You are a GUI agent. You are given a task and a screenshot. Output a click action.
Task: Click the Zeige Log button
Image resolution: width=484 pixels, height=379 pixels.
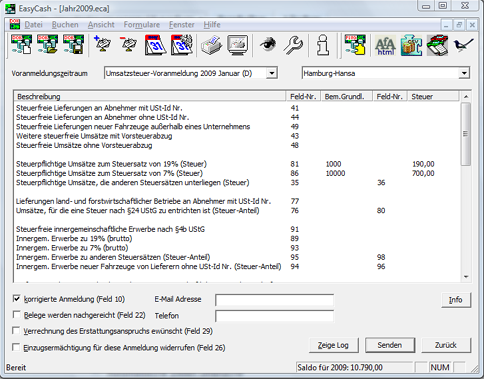click(333, 345)
